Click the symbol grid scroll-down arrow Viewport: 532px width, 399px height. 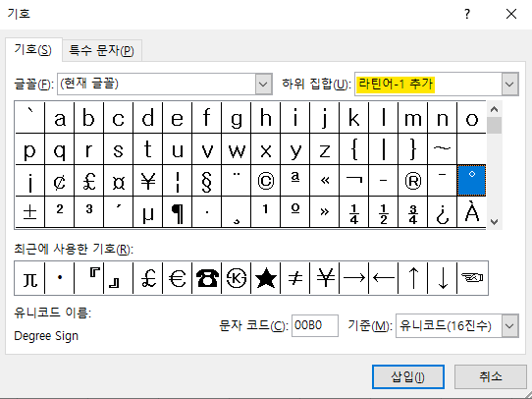tap(494, 222)
